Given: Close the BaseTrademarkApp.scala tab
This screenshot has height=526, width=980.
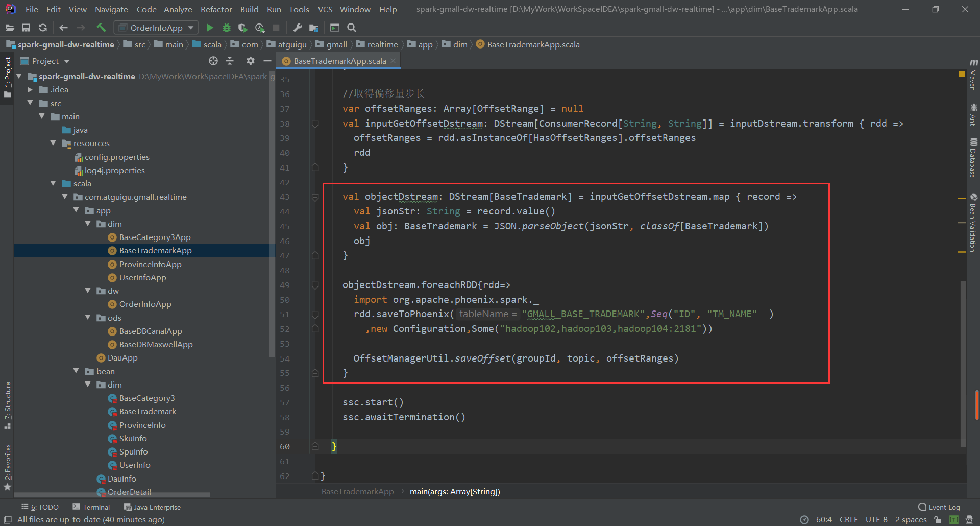Looking at the screenshot, I should (x=393, y=61).
